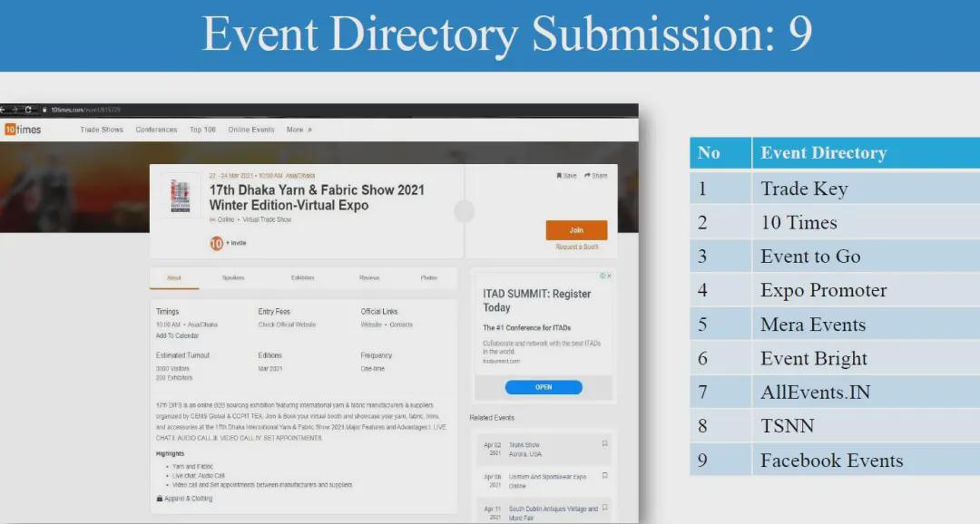Viewport: 980px width, 524px height.
Task: Close the ITAD Summit ad
Action: pyautogui.click(x=609, y=276)
